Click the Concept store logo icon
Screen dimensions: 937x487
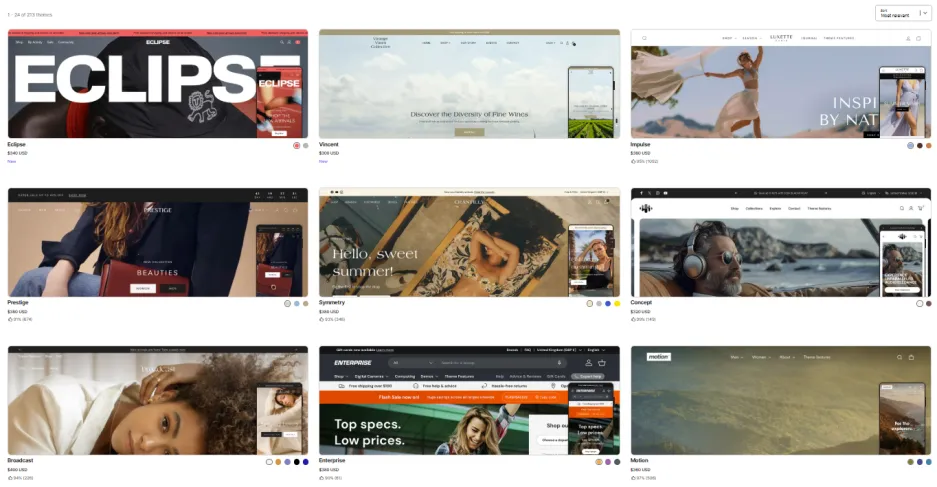point(647,208)
